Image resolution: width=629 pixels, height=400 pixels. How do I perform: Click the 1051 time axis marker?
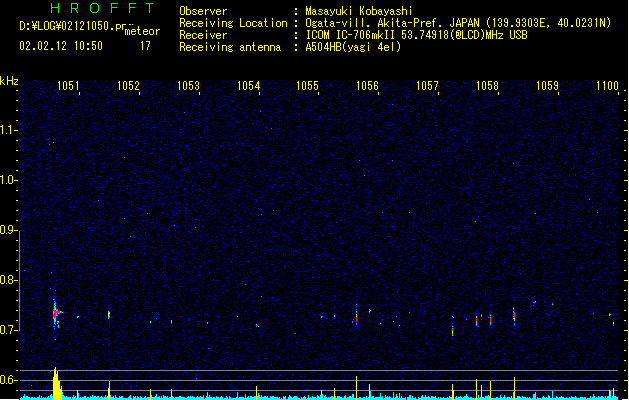(68, 86)
